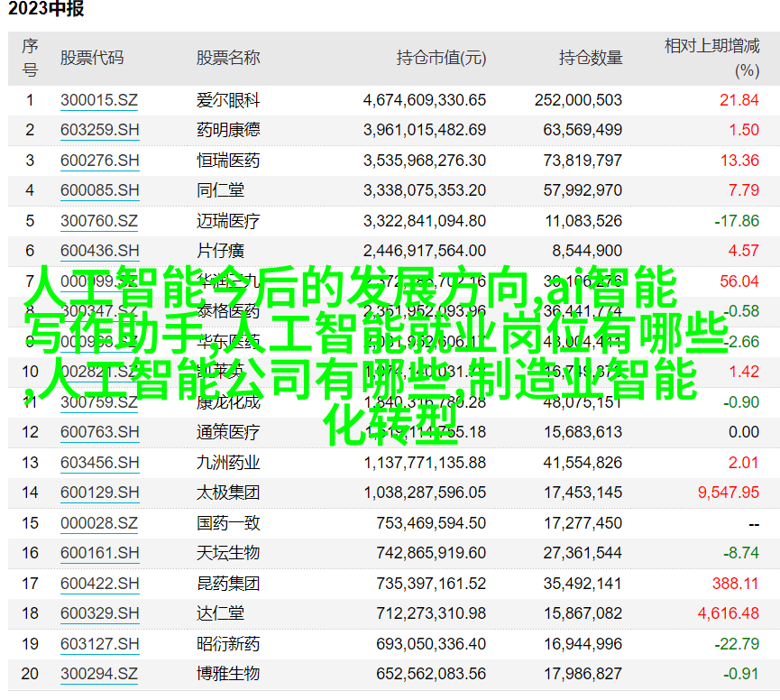Screen dimensions: 780x700
Task: Click the 股票名称 column header
Action: coord(228,58)
